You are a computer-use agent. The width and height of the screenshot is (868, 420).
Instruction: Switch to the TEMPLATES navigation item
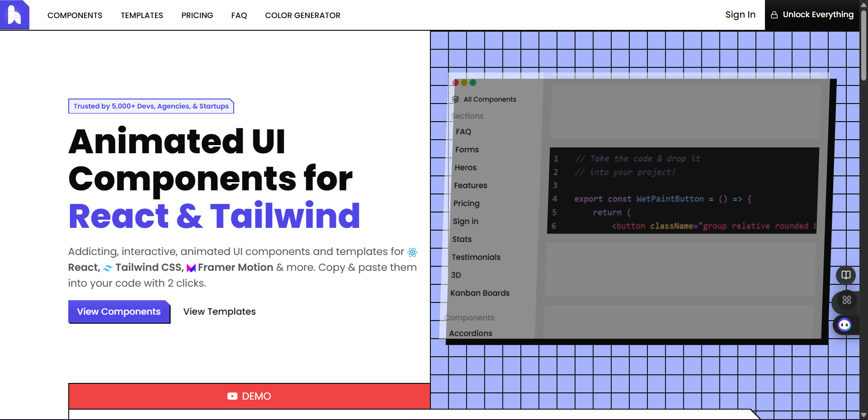[x=142, y=15]
